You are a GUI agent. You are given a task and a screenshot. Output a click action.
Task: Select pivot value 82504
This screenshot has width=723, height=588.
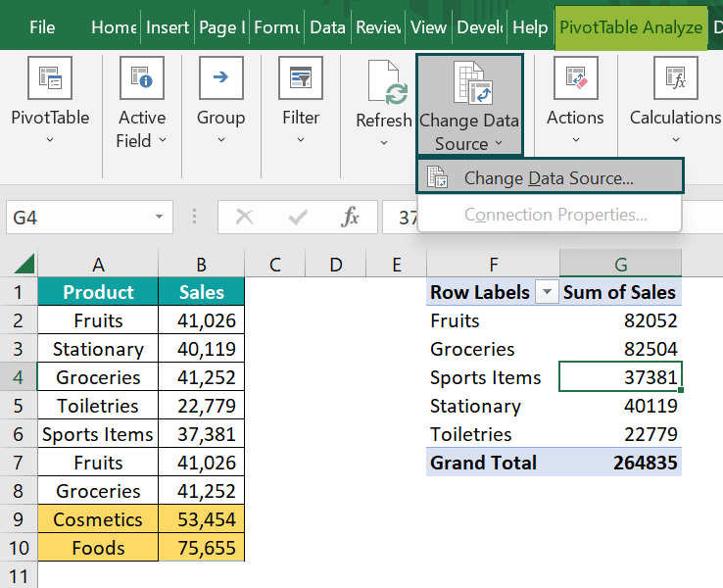pyautogui.click(x=621, y=349)
